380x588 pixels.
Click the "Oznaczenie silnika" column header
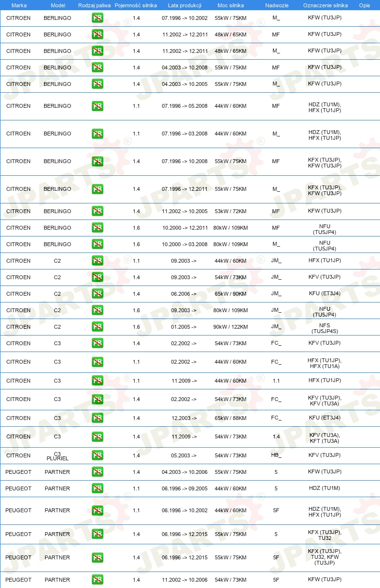tap(326, 5)
